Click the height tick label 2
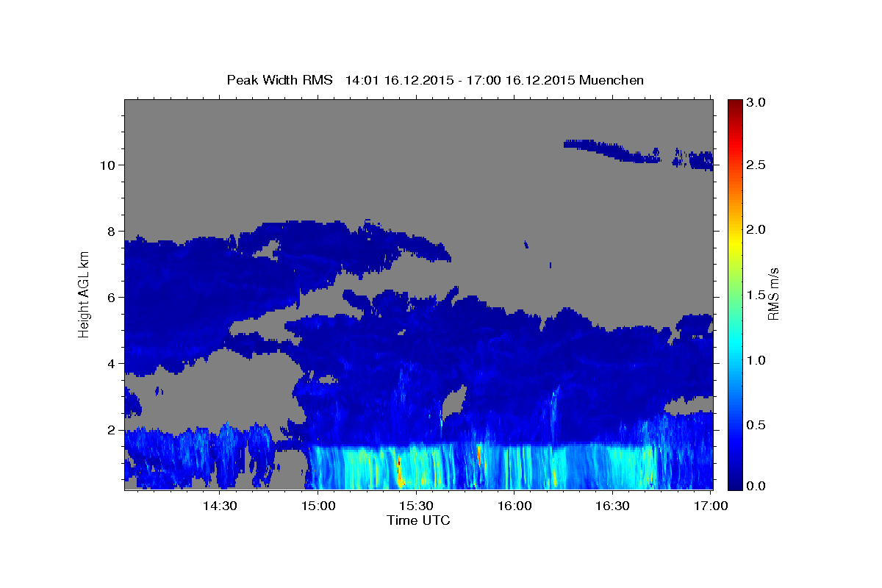The height and width of the screenshot is (588, 882). pyautogui.click(x=112, y=430)
